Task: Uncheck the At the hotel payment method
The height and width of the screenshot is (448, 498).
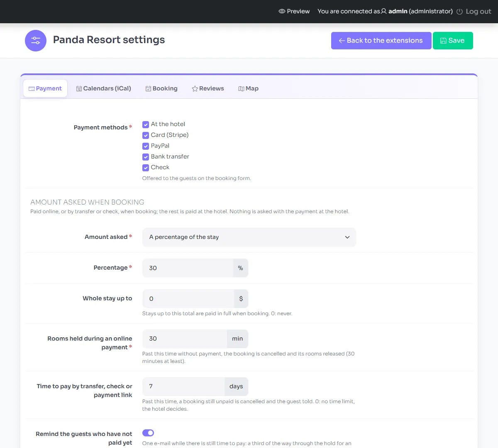Action: click(146, 124)
